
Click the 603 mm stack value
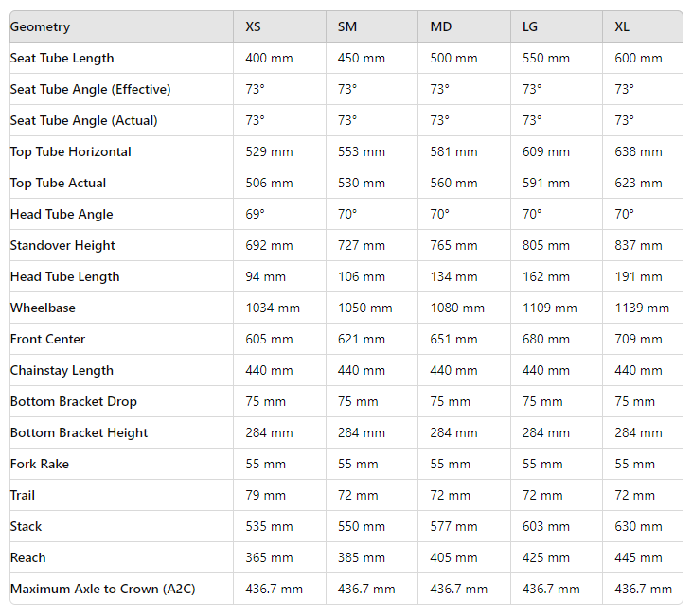(546, 526)
